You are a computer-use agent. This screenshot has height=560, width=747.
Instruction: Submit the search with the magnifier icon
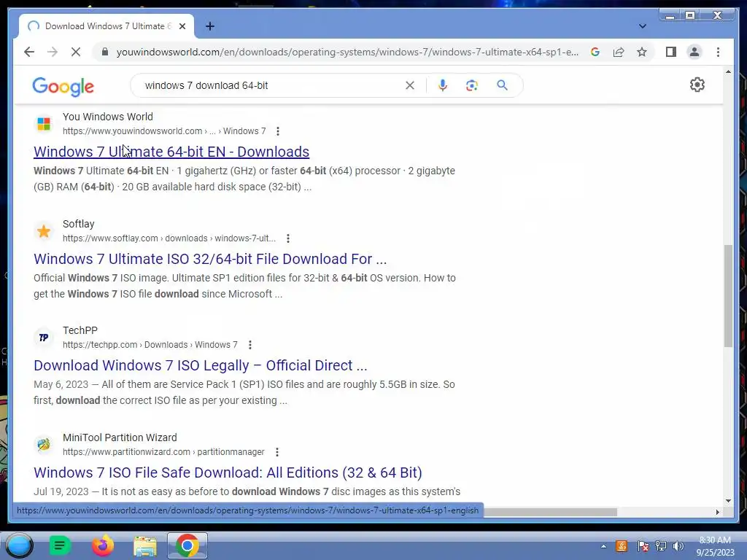coord(502,85)
